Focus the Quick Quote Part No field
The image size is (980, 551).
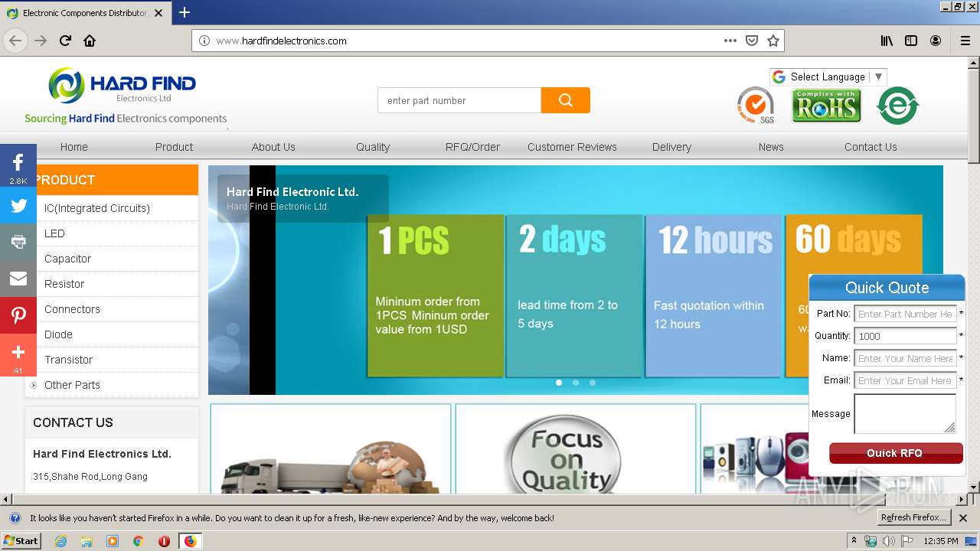pos(905,314)
